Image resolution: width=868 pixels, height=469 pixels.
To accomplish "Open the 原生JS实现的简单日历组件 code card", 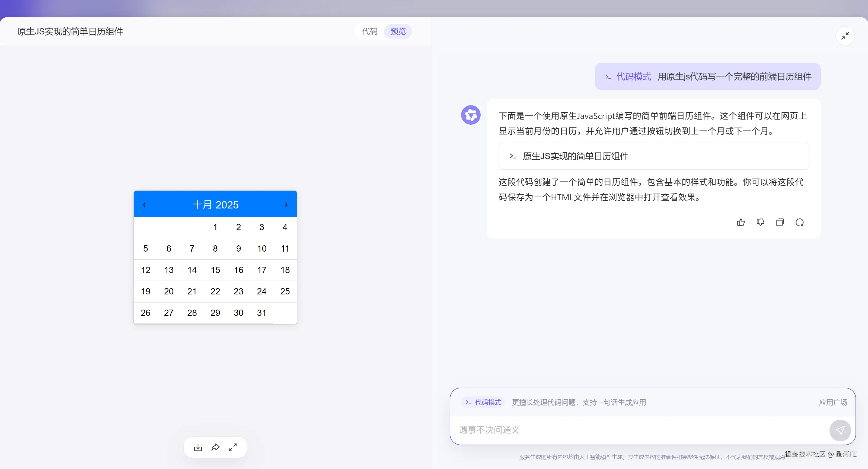I will click(x=654, y=156).
